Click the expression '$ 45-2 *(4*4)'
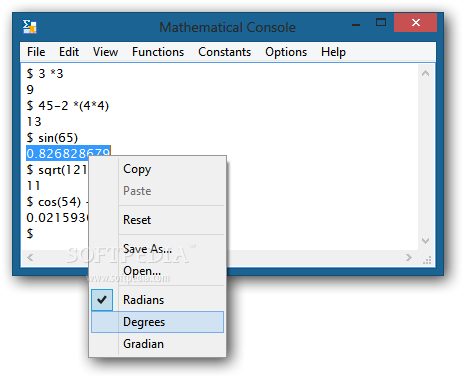464x378 pixels. pyautogui.click(x=68, y=106)
